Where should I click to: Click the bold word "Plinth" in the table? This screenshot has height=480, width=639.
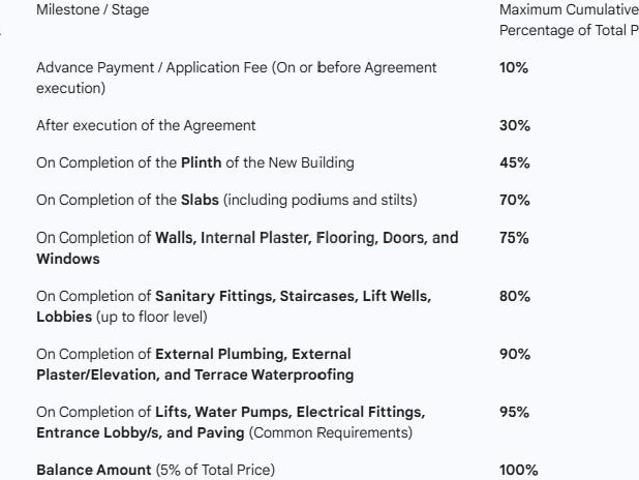coord(201,163)
